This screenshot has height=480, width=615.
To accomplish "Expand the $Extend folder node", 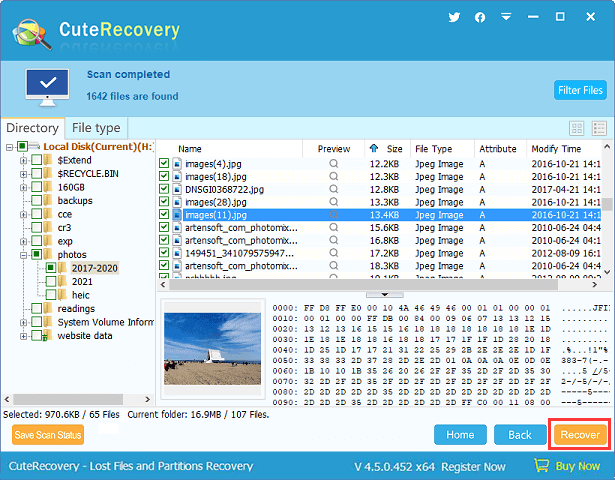I will 24,160.
